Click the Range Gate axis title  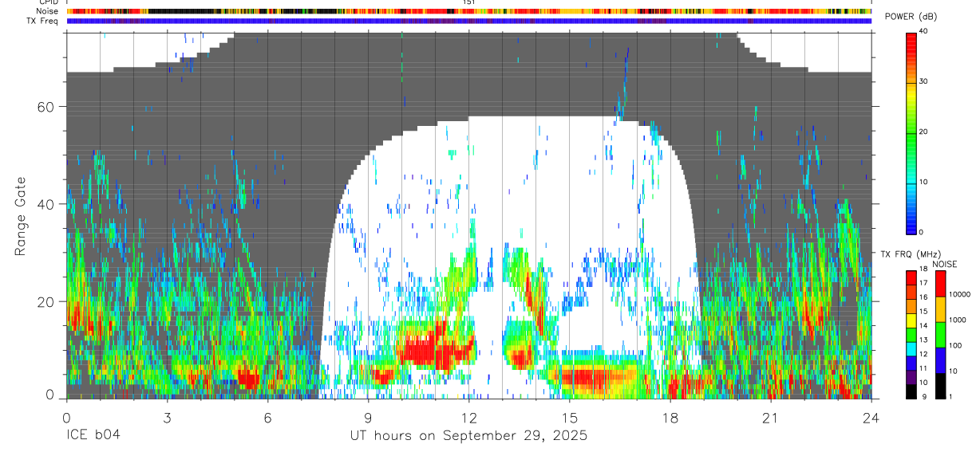click(x=21, y=217)
